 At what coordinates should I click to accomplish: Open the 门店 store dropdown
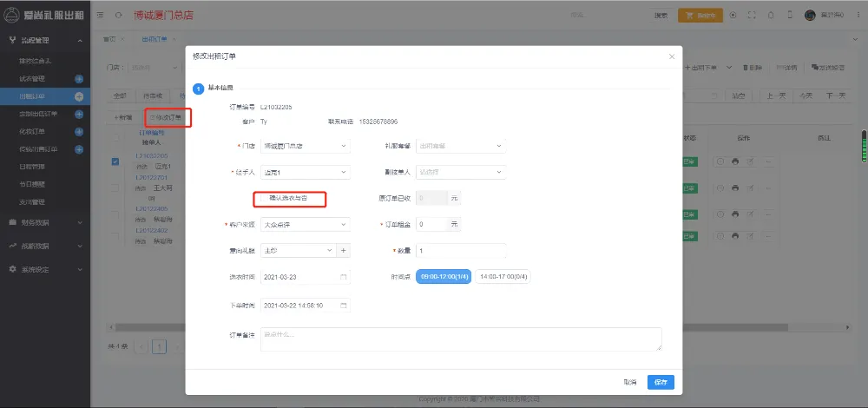point(306,146)
